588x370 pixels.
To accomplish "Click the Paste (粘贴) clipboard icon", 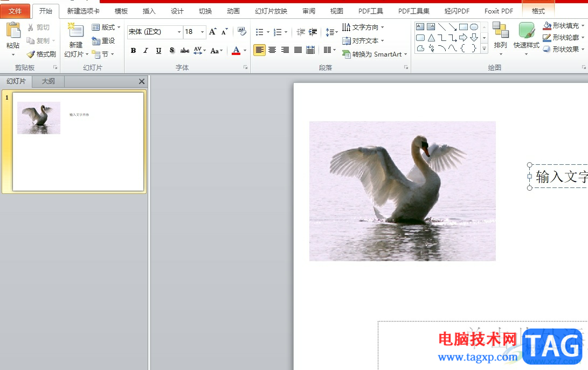I will pos(13,30).
